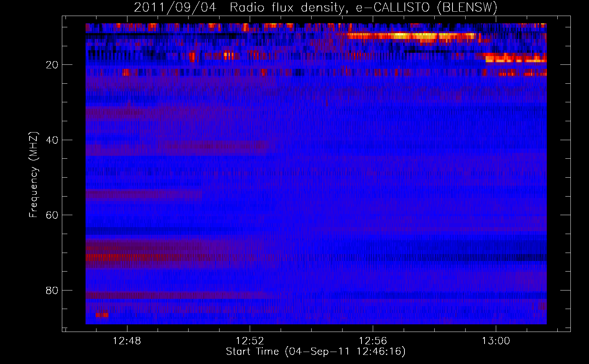
Task: Click the '80' frequency tick label
Action: (x=52, y=290)
